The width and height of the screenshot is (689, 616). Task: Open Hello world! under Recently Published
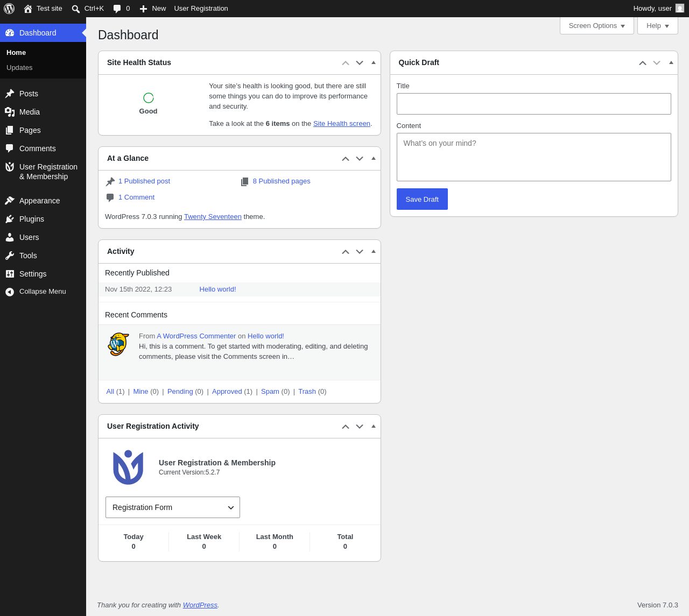click(x=217, y=289)
